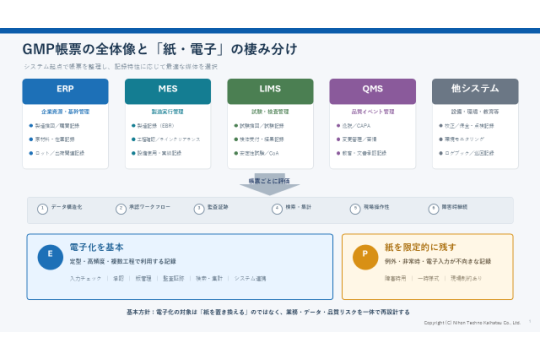This screenshot has width=540, height=360.
Task: Click the orange circle labeled P
Action: click(365, 257)
